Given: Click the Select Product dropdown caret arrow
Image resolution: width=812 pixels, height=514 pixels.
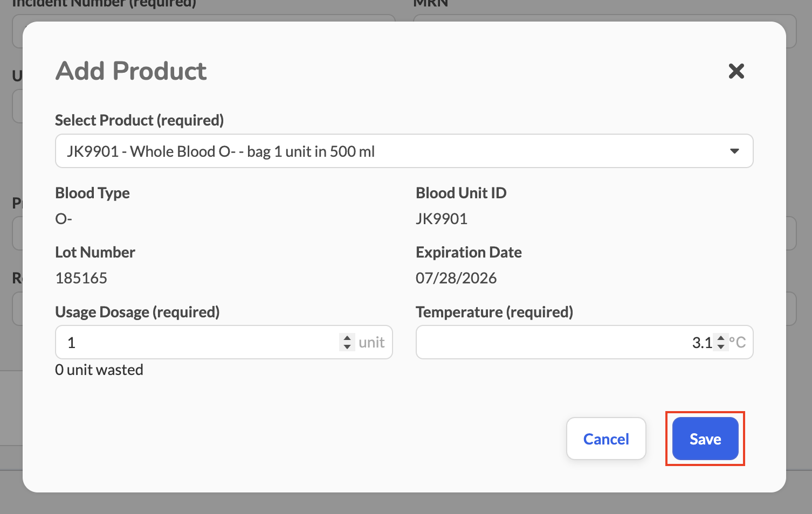Looking at the screenshot, I should point(734,151).
